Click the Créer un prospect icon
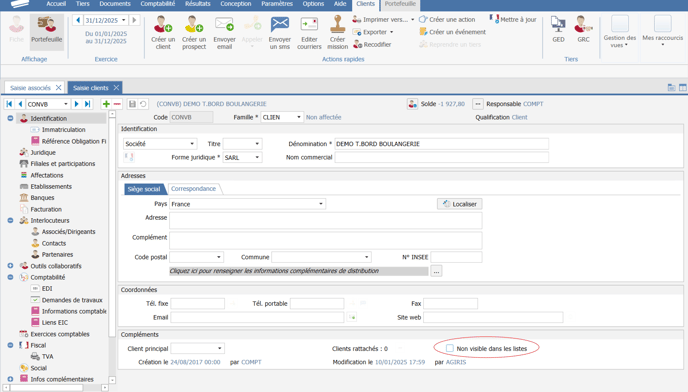Image resolution: width=688 pixels, height=392 pixels. (x=194, y=24)
